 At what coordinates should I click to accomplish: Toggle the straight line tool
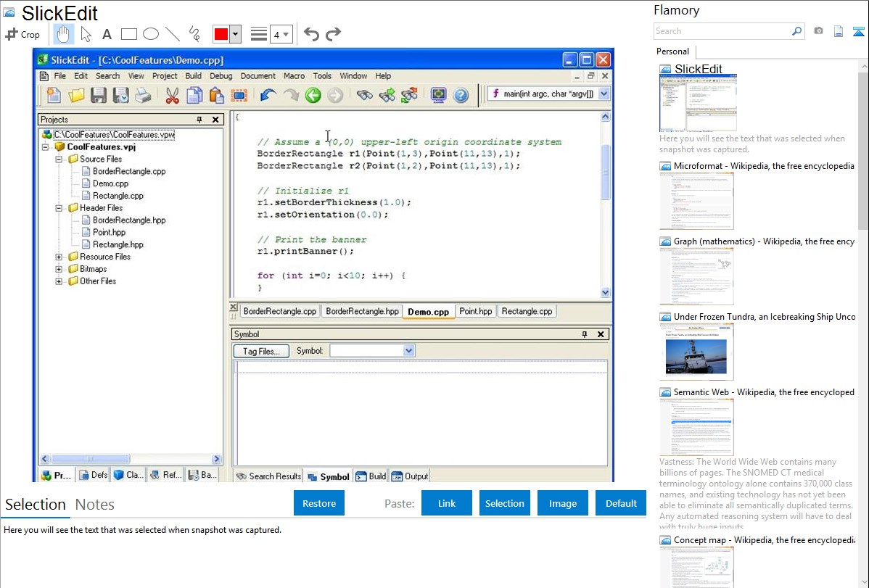172,34
